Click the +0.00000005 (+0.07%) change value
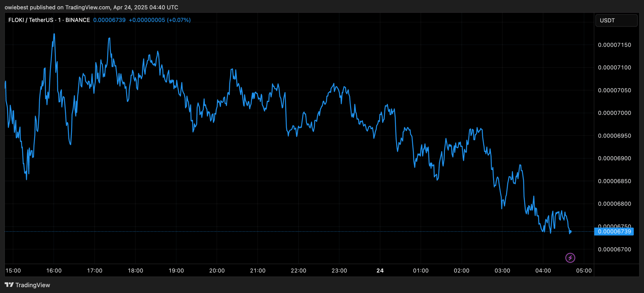This screenshot has height=293, width=644. click(160, 20)
